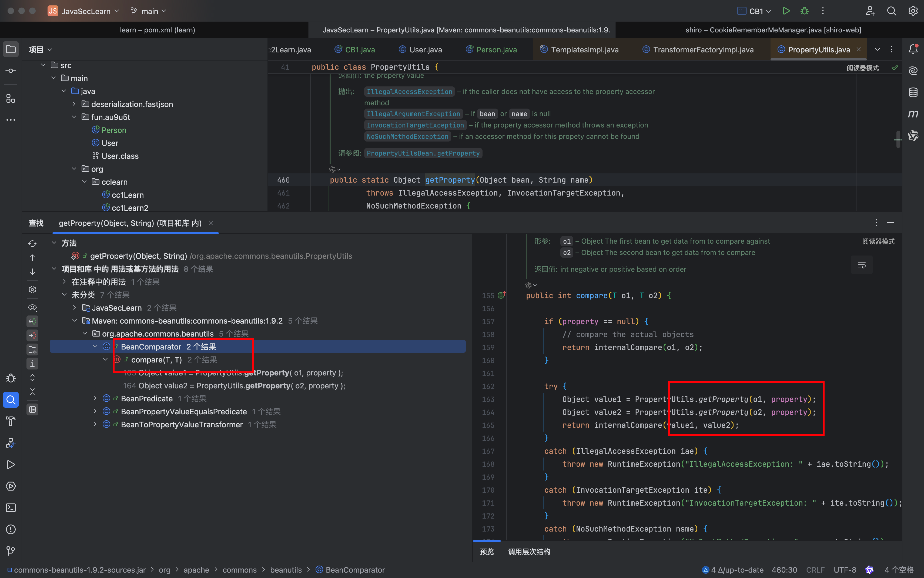Image resolution: width=924 pixels, height=578 pixels.
Task: Collapse all usage tree nodes
Action: 32,392
